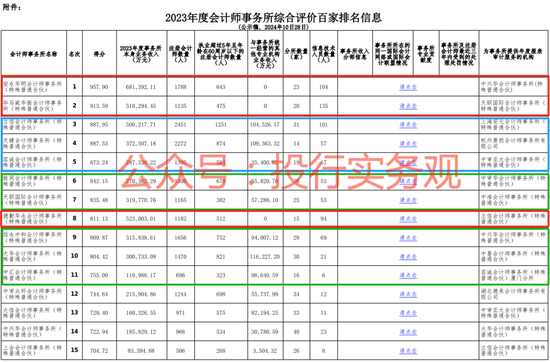Open the 请点击 link in rank 11 row
The image size is (550, 362).
coord(408,275)
